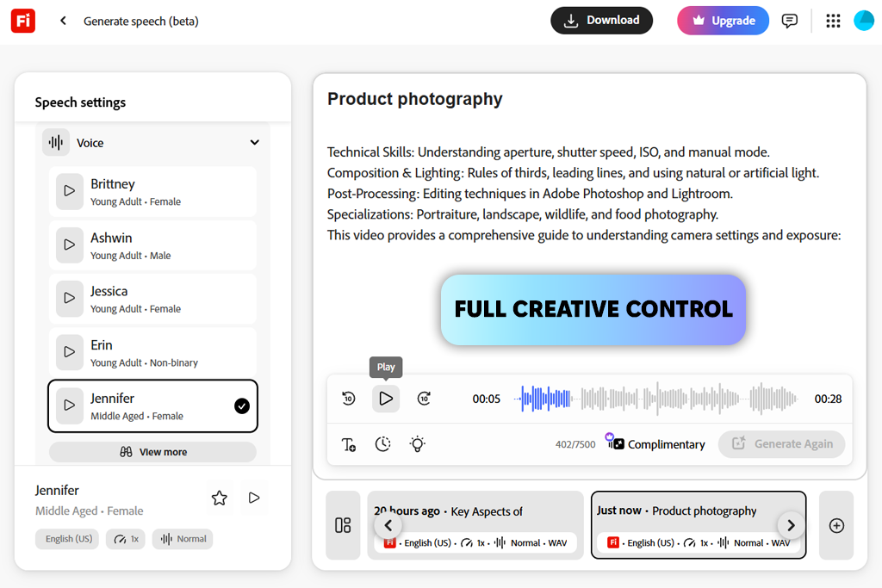
Task: Seek within the audio waveform
Action: point(655,399)
